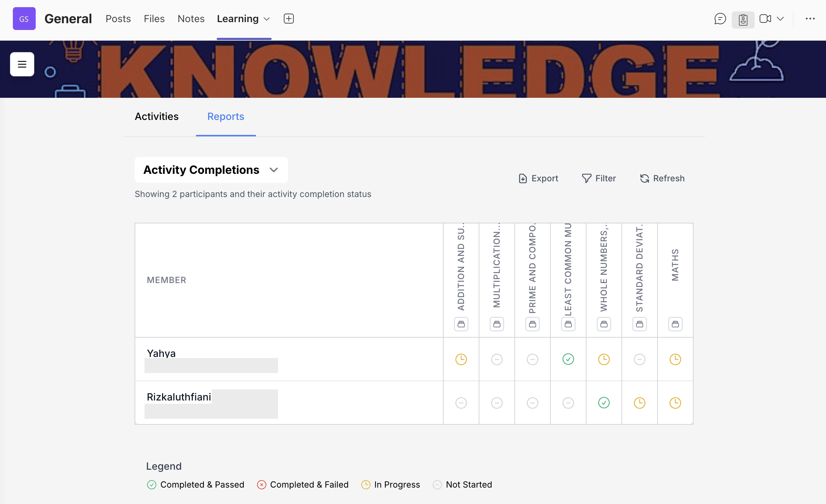The width and height of the screenshot is (826, 504).
Task: Click Yahya's completed Least Common status icon
Action: pos(568,359)
